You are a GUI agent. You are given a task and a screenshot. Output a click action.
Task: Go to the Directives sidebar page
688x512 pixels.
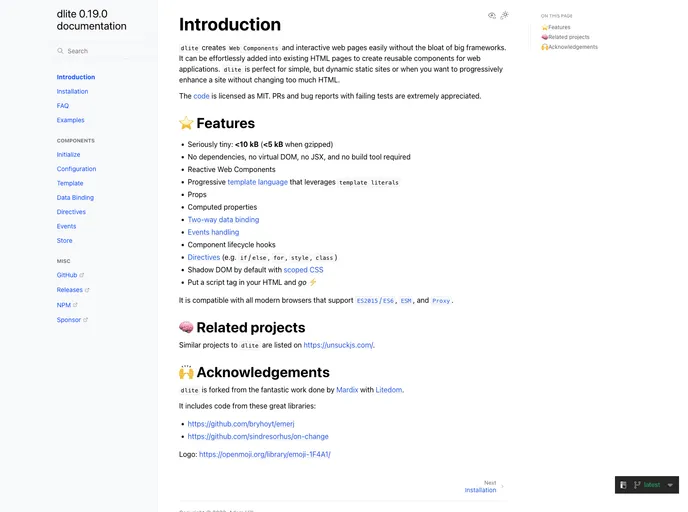pos(71,212)
